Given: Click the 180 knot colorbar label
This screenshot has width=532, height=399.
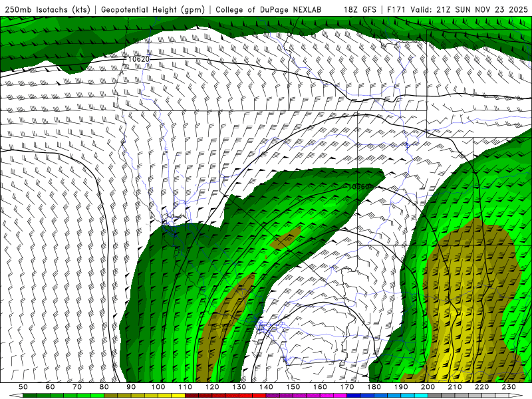Looking at the screenshot, I should 374,387.
